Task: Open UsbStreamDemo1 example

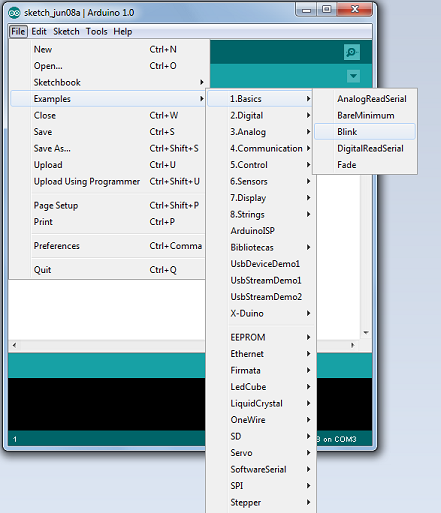Action: pos(260,280)
